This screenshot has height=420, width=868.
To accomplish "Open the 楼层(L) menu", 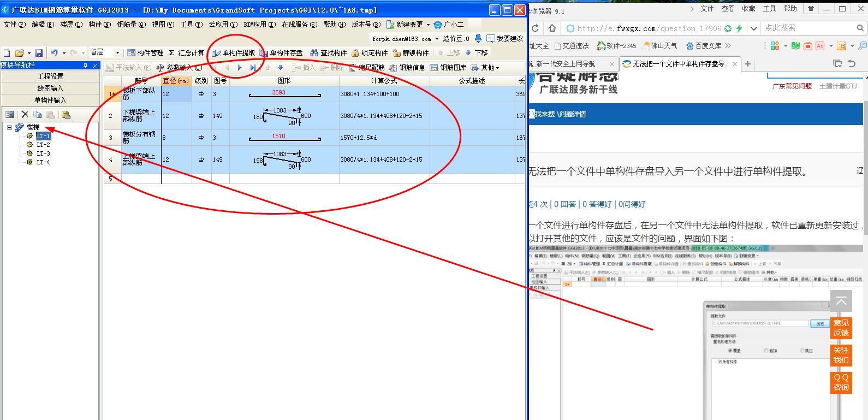I will [x=71, y=25].
